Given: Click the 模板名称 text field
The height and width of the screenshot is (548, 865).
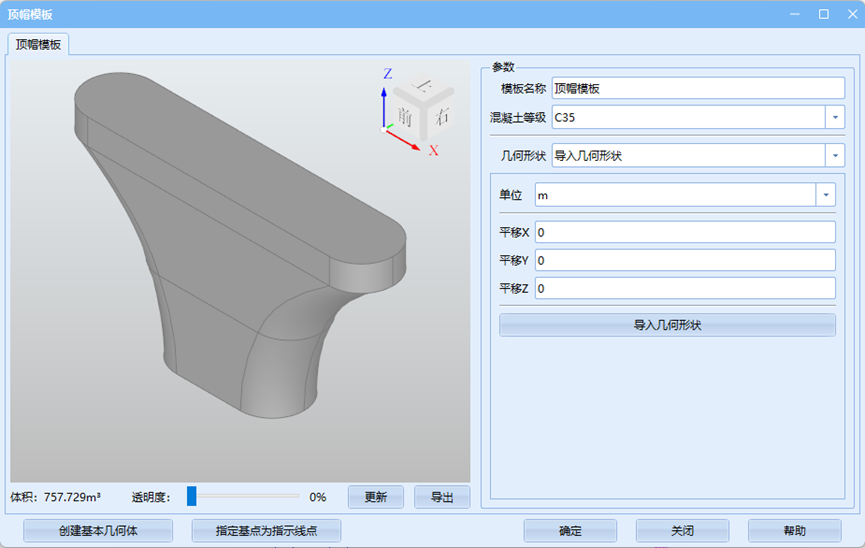Looking at the screenshot, I should [698, 88].
